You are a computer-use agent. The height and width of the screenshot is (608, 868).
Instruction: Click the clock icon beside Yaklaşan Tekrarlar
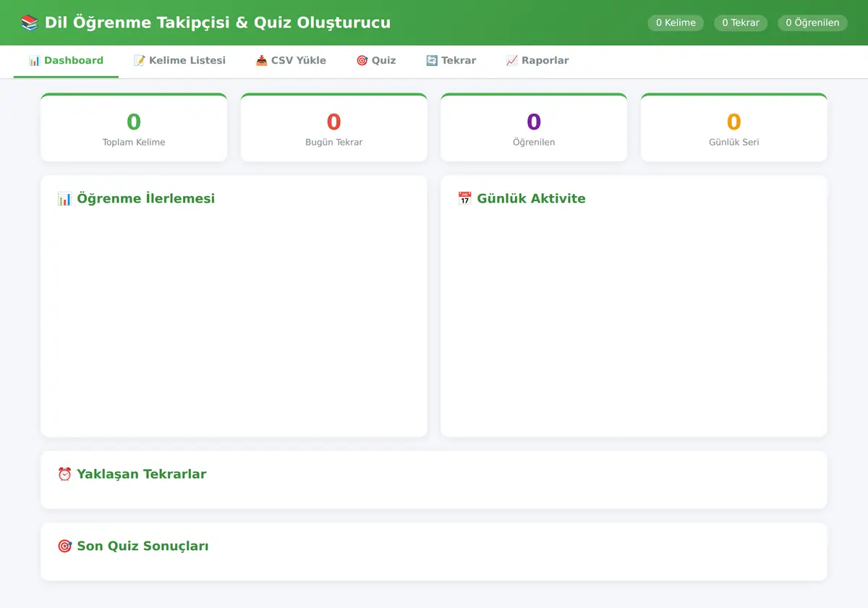[64, 474]
